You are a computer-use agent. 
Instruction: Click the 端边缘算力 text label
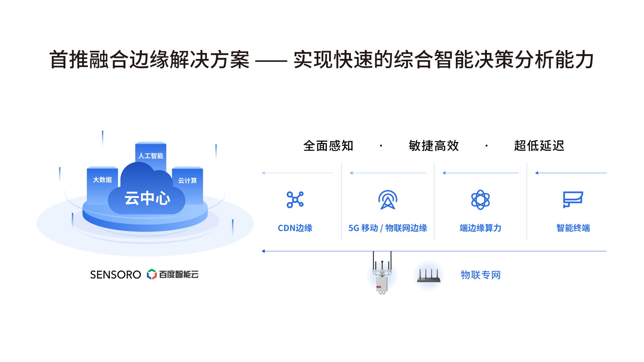(x=480, y=228)
